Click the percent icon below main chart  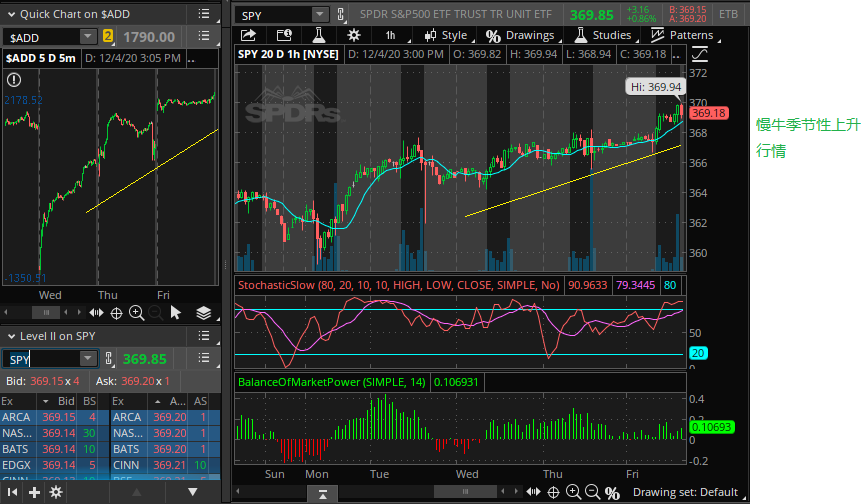[612, 492]
